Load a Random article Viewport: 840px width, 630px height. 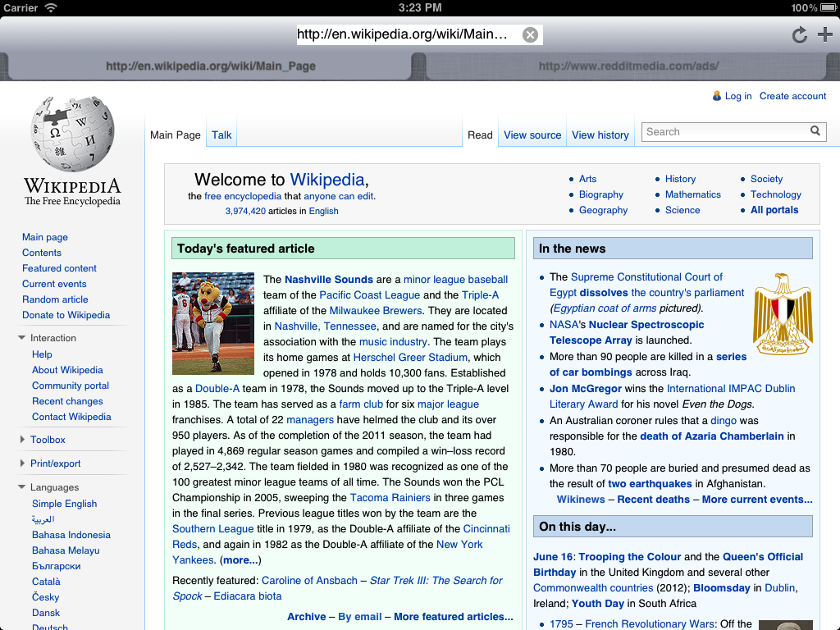click(x=55, y=299)
